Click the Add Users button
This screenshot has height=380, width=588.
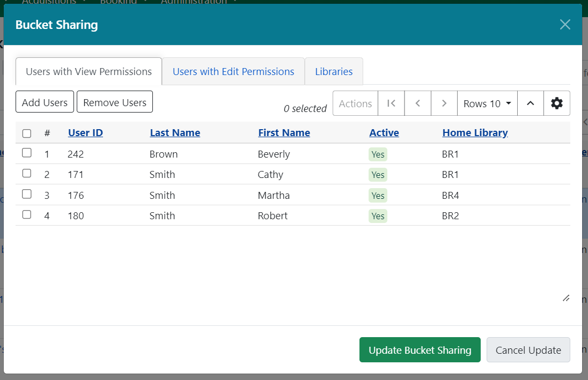(x=45, y=102)
